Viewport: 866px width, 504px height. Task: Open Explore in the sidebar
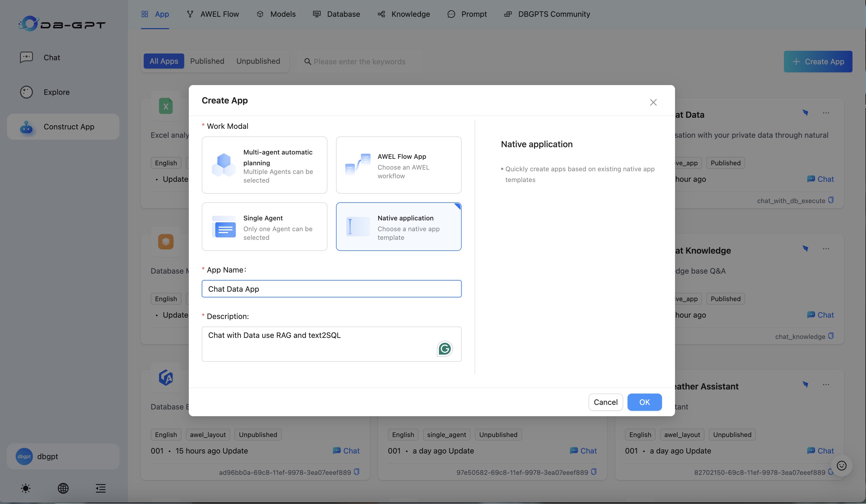56,92
